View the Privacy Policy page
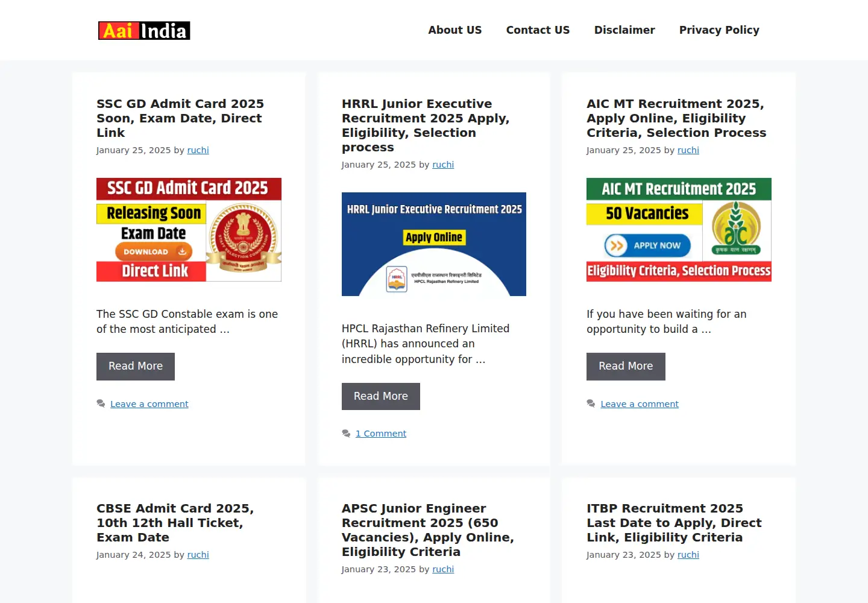The width and height of the screenshot is (868, 603). tap(719, 30)
